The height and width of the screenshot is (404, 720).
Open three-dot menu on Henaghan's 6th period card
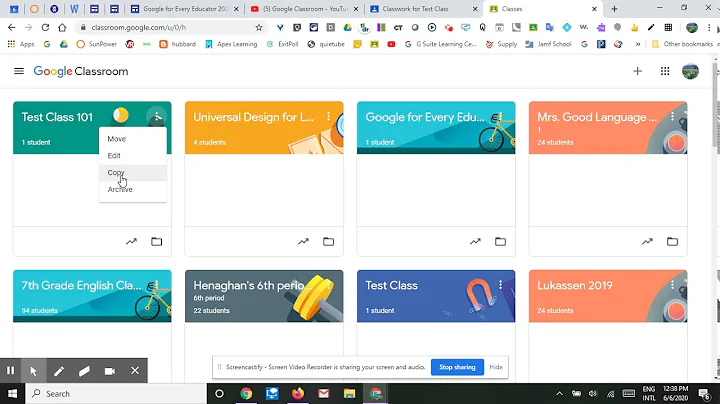pyautogui.click(x=329, y=285)
